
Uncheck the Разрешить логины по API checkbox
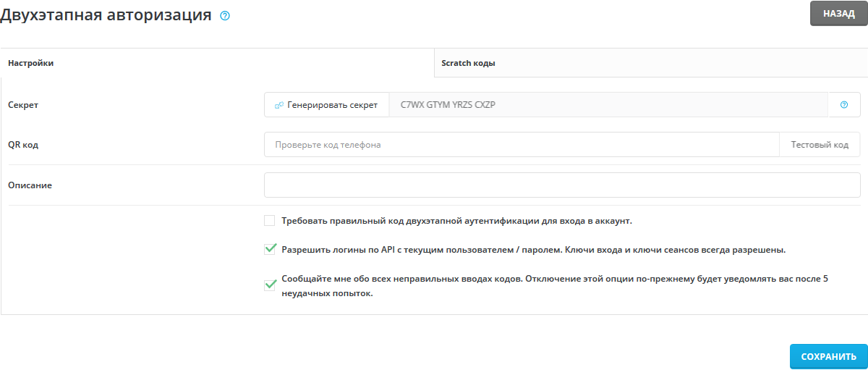pyautogui.click(x=270, y=250)
